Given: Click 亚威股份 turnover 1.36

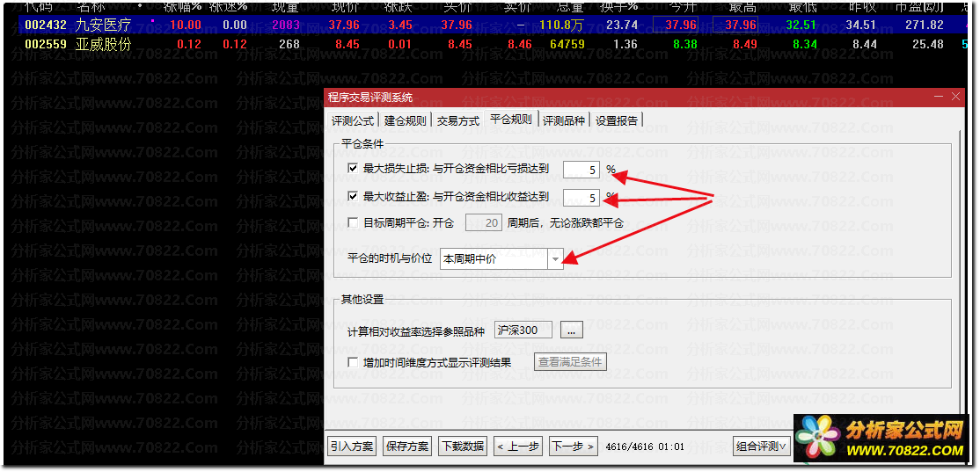Looking at the screenshot, I should (625, 44).
